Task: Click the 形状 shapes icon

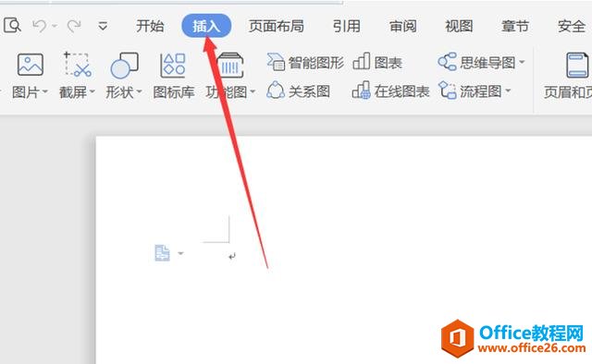Action: pos(124,65)
